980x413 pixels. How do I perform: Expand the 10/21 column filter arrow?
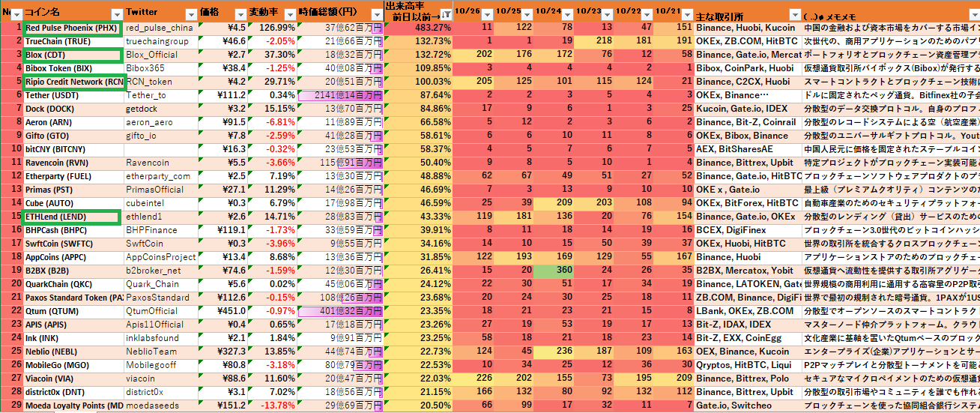click(x=687, y=14)
